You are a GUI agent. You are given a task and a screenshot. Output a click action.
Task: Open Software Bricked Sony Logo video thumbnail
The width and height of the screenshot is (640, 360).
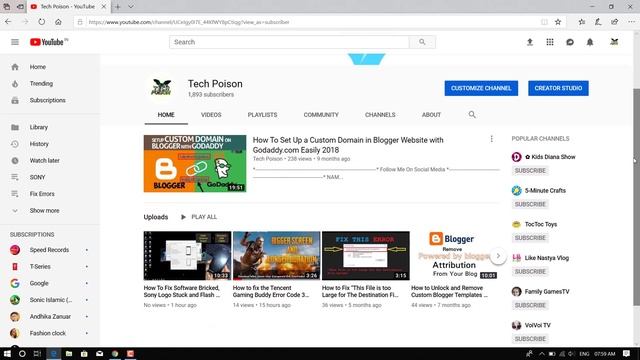coord(187,256)
